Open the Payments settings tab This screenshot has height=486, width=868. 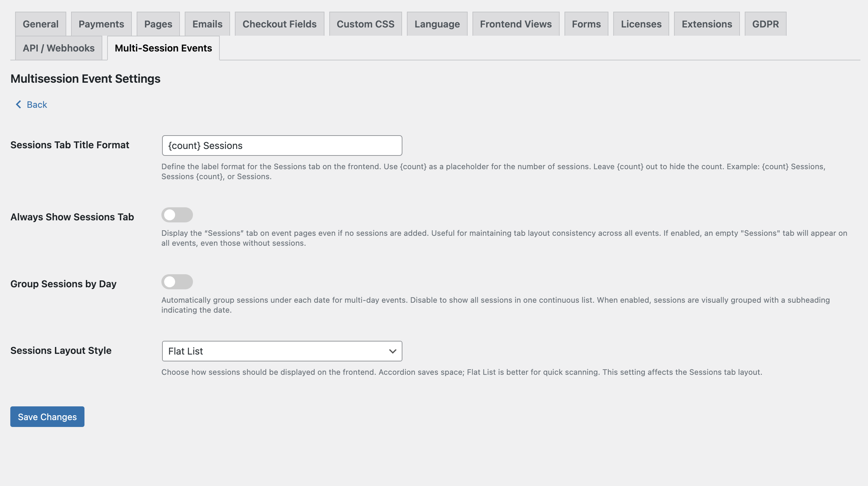click(x=101, y=24)
